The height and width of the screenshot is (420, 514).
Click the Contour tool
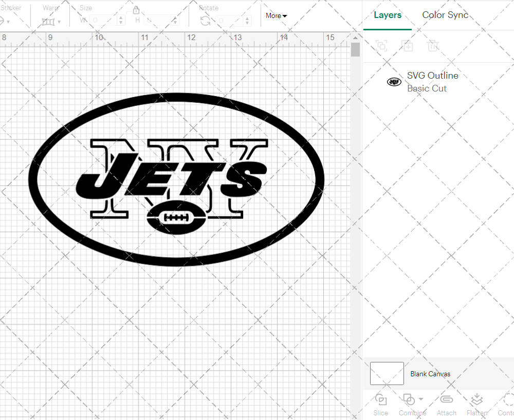(x=506, y=405)
